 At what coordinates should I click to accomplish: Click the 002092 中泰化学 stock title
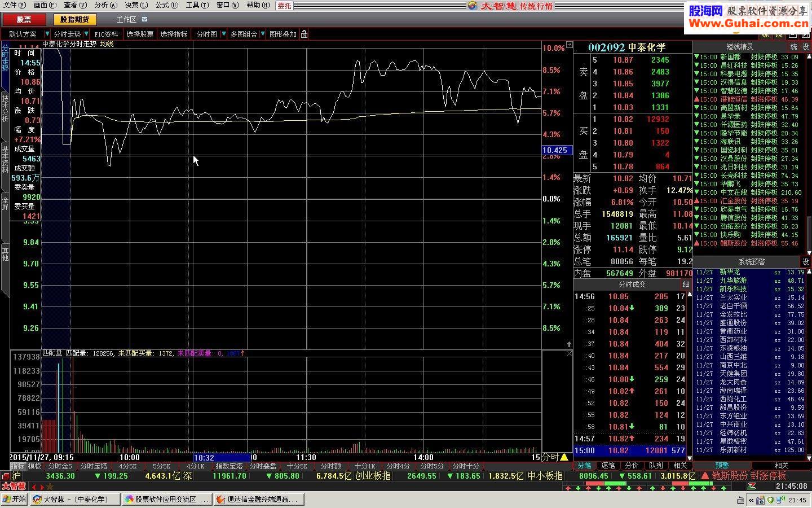coord(626,47)
